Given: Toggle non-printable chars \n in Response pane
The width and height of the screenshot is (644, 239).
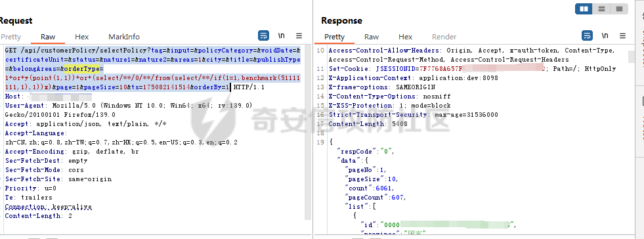Looking at the screenshot, I should point(605,35).
